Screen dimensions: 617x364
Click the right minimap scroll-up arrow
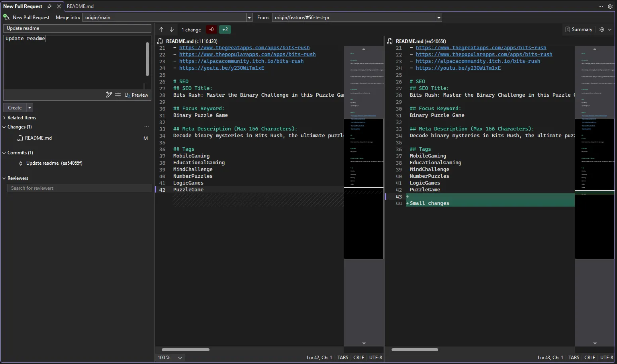(595, 49)
